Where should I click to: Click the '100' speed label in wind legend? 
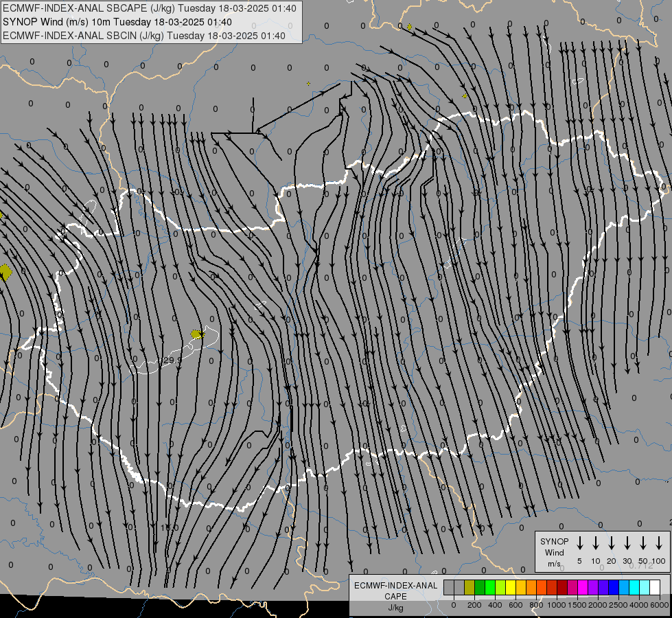coord(659,561)
